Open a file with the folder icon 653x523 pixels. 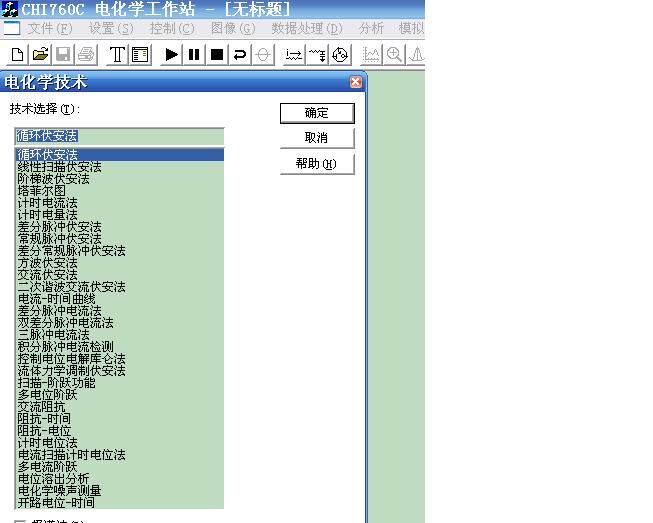click(40, 55)
